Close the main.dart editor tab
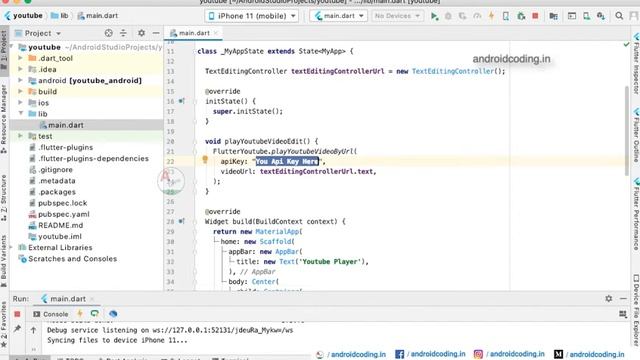The image size is (640, 360). click(x=216, y=33)
